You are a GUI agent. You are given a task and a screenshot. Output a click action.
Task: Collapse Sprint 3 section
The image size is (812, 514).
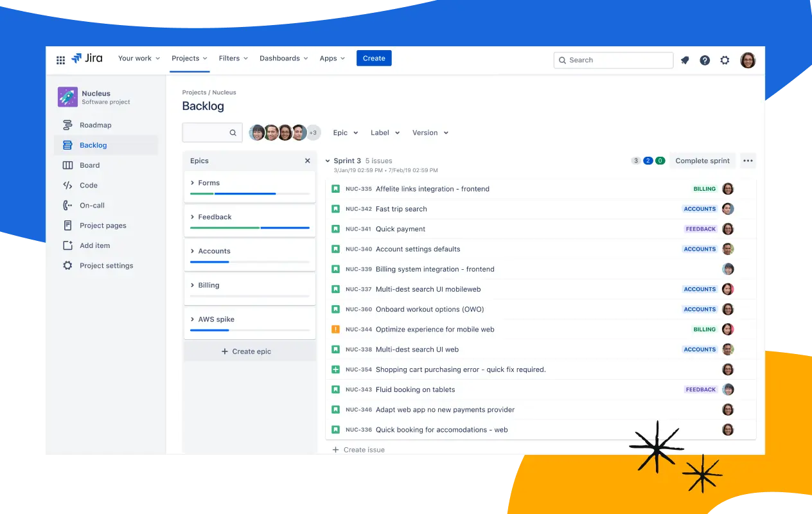(328, 161)
